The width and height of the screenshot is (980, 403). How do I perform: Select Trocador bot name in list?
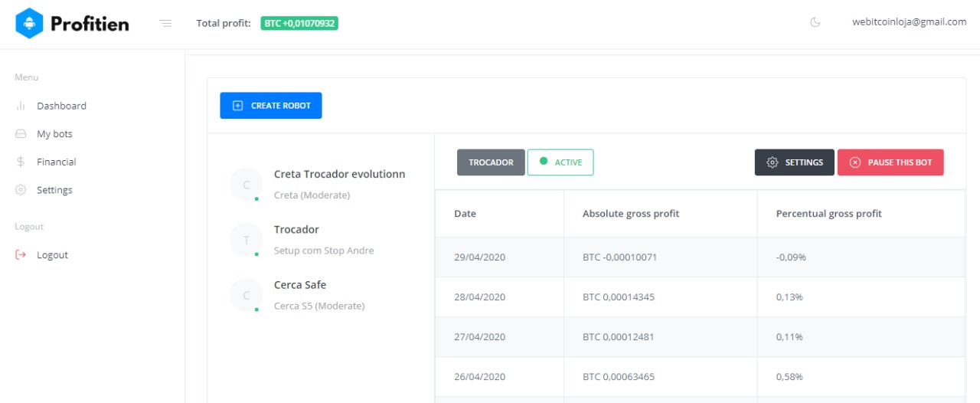[x=296, y=229]
